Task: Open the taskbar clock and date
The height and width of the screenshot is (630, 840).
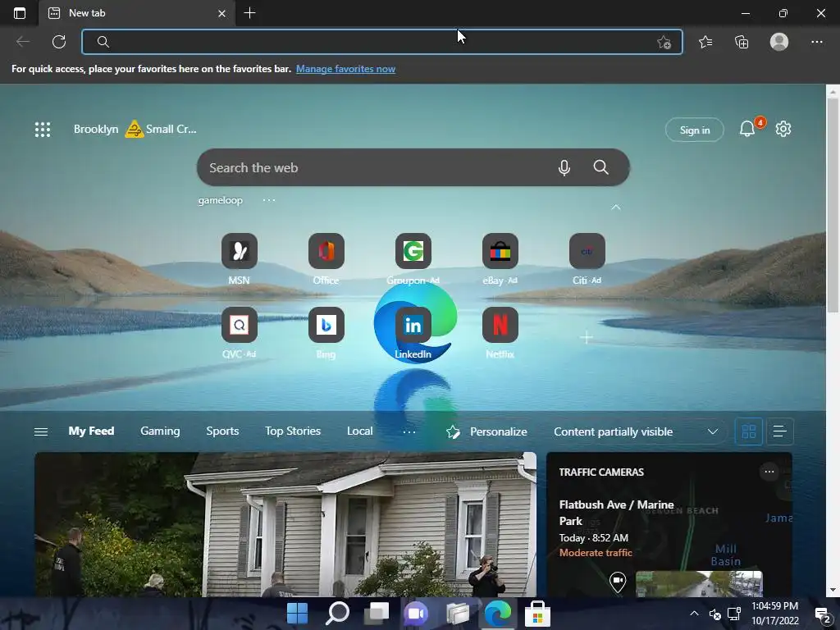Action: pos(774,614)
